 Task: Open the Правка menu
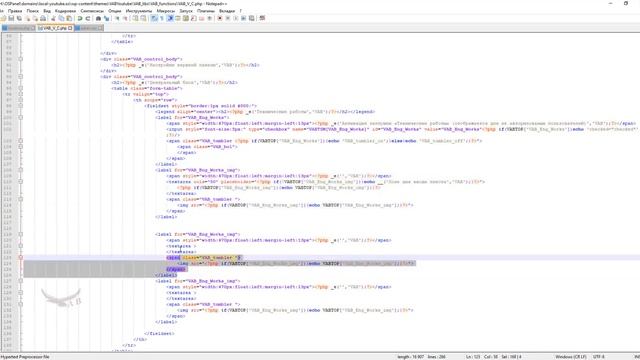tap(15, 11)
